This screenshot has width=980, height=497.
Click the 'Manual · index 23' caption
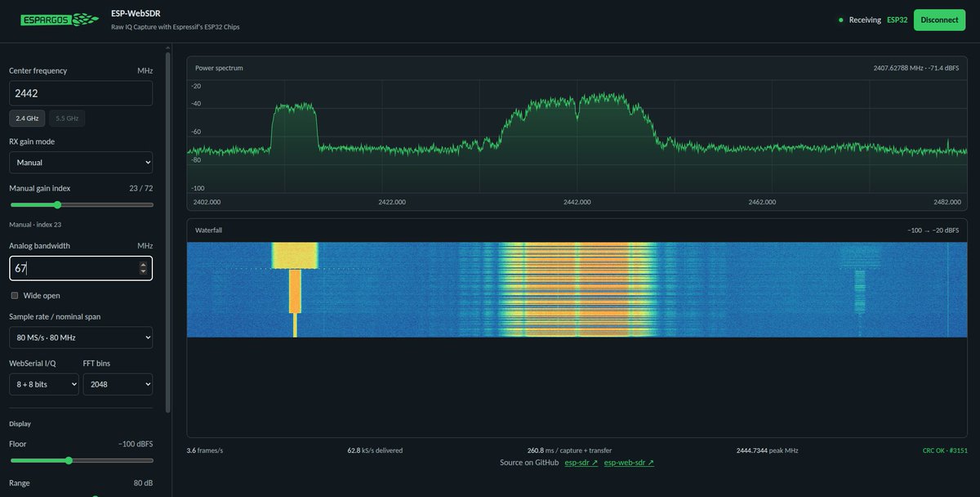(35, 224)
